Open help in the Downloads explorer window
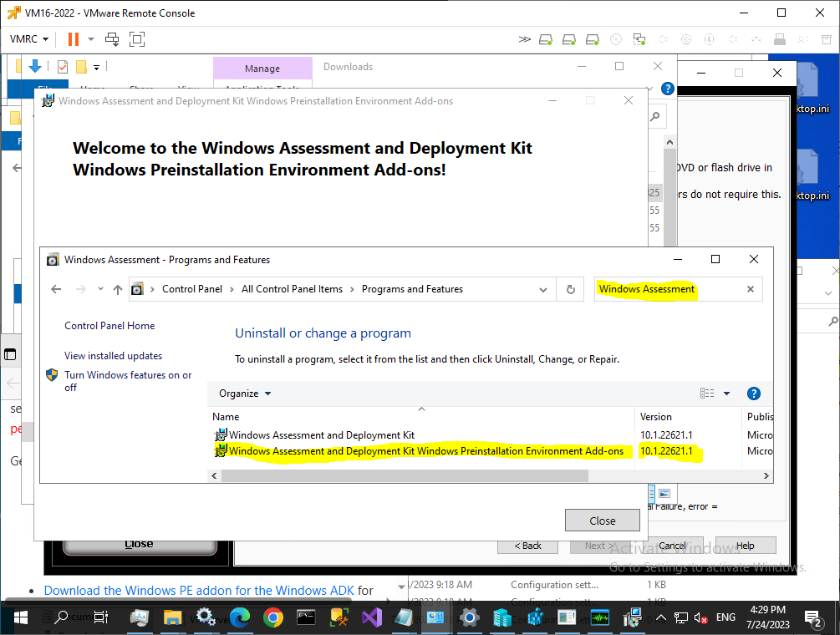Image resolution: width=840 pixels, height=635 pixels. click(x=668, y=89)
